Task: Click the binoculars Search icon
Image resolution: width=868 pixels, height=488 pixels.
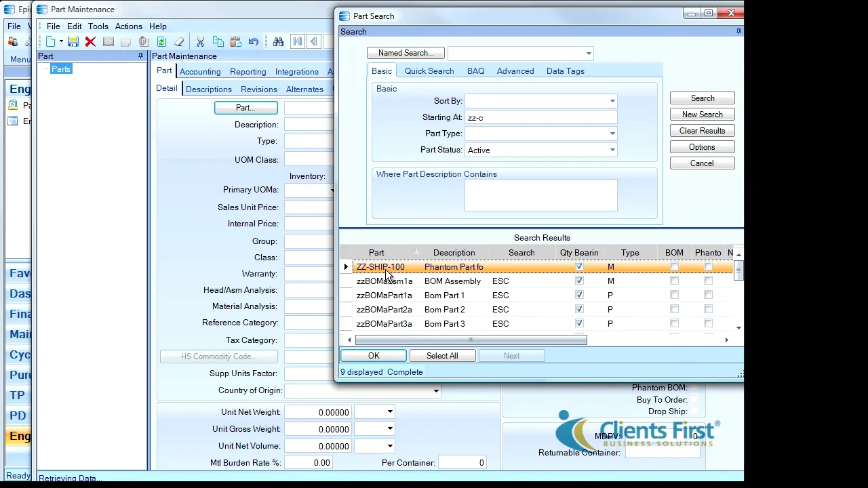Action: pyautogui.click(x=278, y=42)
